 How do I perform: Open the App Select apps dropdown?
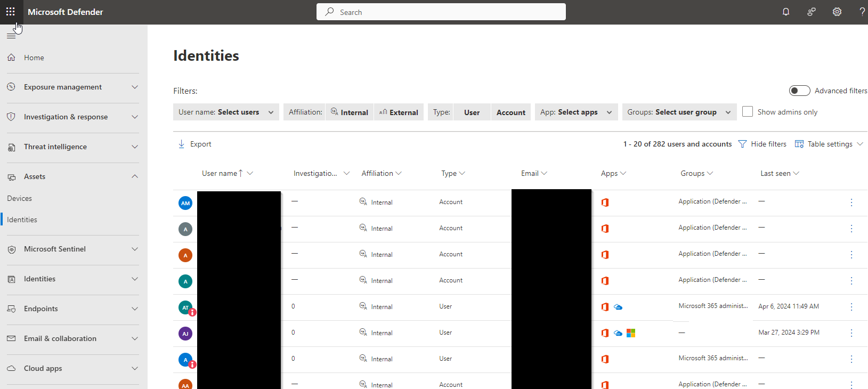point(577,112)
